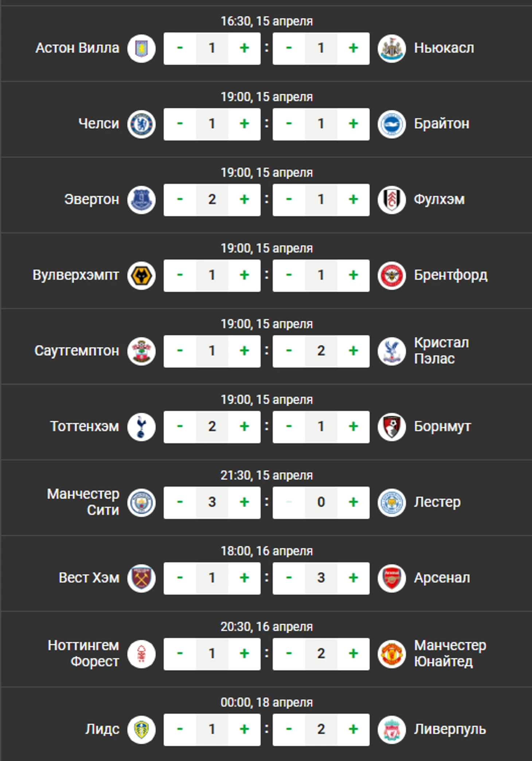The height and width of the screenshot is (761, 532).
Task: Click the Wolverhampton wolf crest
Action: tap(141, 276)
